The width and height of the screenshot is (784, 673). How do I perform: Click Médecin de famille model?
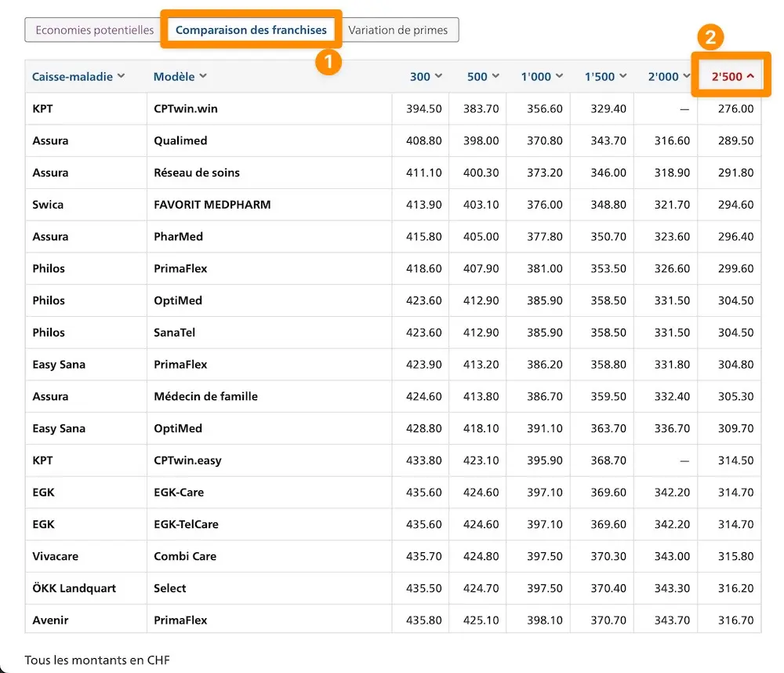[205, 397]
